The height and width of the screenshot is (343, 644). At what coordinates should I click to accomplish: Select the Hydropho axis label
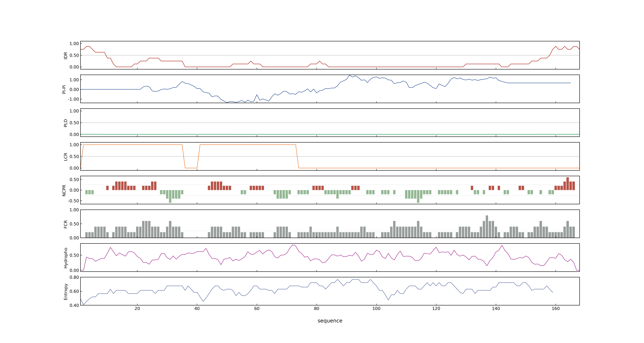tap(66, 258)
